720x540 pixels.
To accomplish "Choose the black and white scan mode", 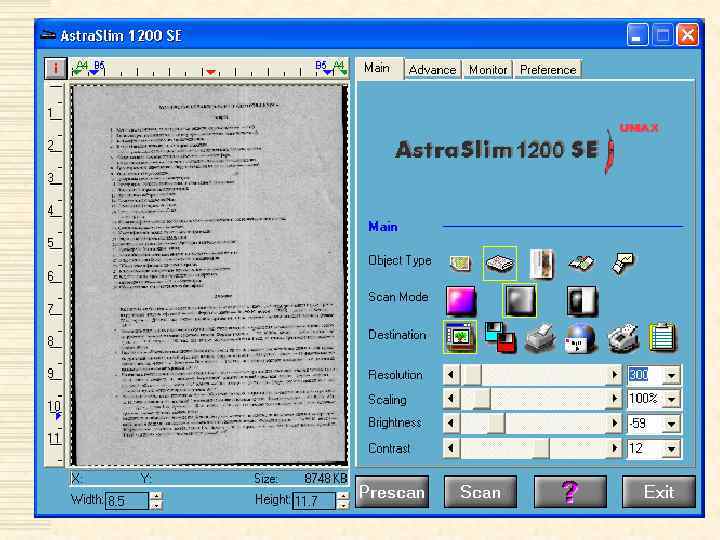I will click(582, 301).
